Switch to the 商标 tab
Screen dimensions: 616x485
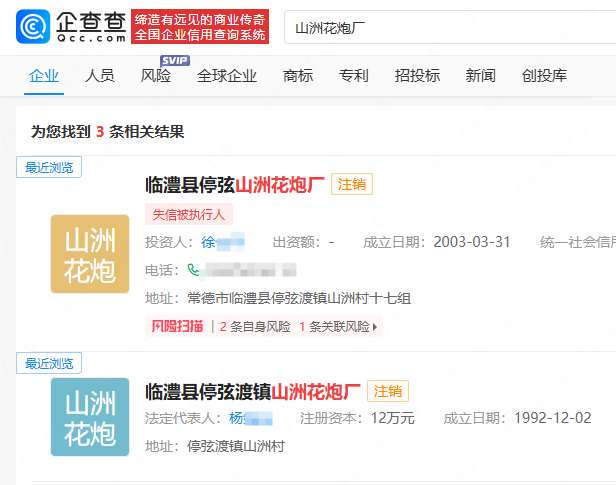point(298,76)
